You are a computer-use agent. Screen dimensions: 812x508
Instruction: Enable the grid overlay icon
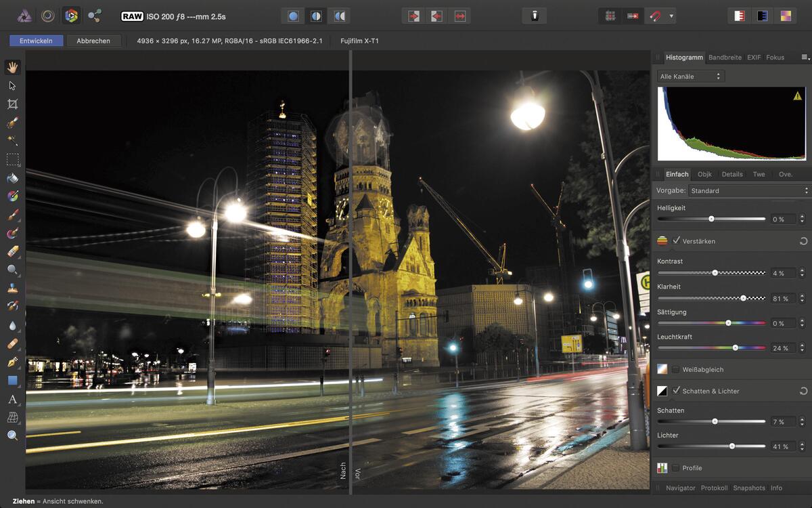point(609,15)
